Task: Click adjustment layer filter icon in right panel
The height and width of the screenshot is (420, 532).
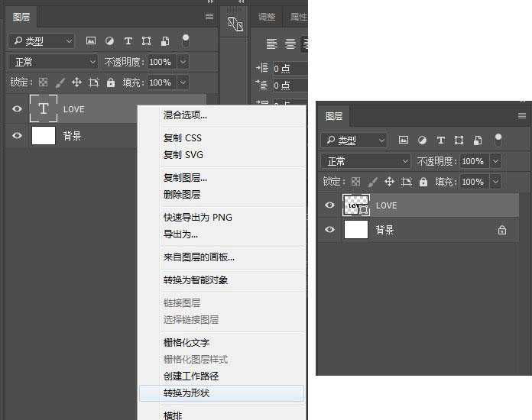Action: (x=422, y=141)
